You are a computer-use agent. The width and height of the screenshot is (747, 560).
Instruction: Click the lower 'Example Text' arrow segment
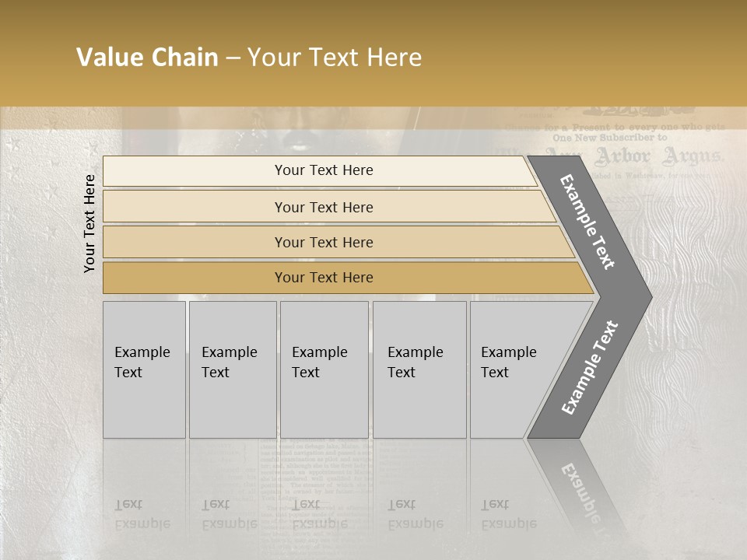tap(590, 368)
